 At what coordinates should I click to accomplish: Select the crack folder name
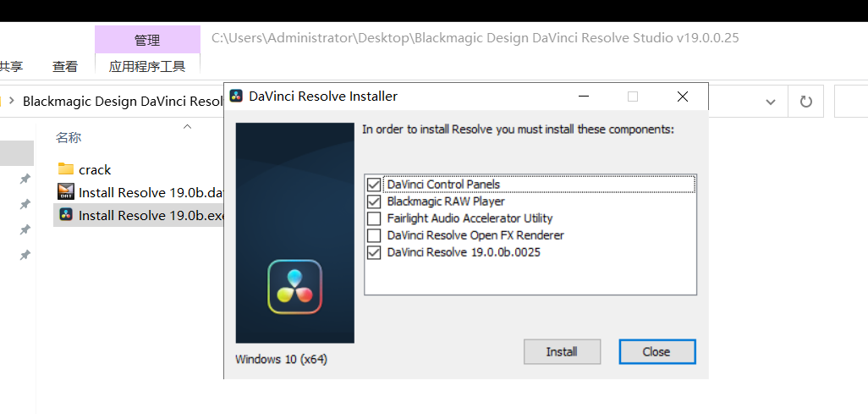point(95,169)
